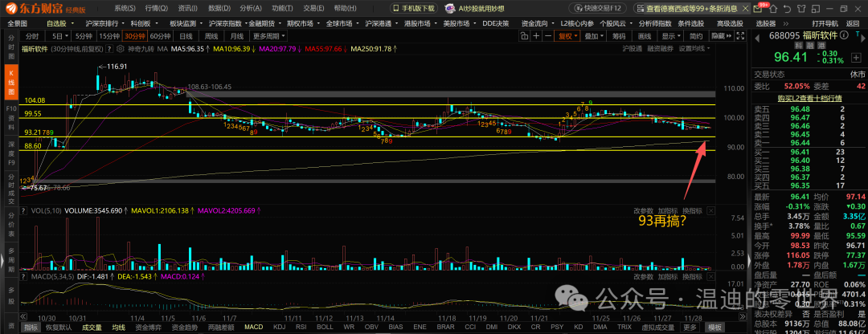Click the QR grid icon beside news banner

pyautogui.click(x=640, y=8)
